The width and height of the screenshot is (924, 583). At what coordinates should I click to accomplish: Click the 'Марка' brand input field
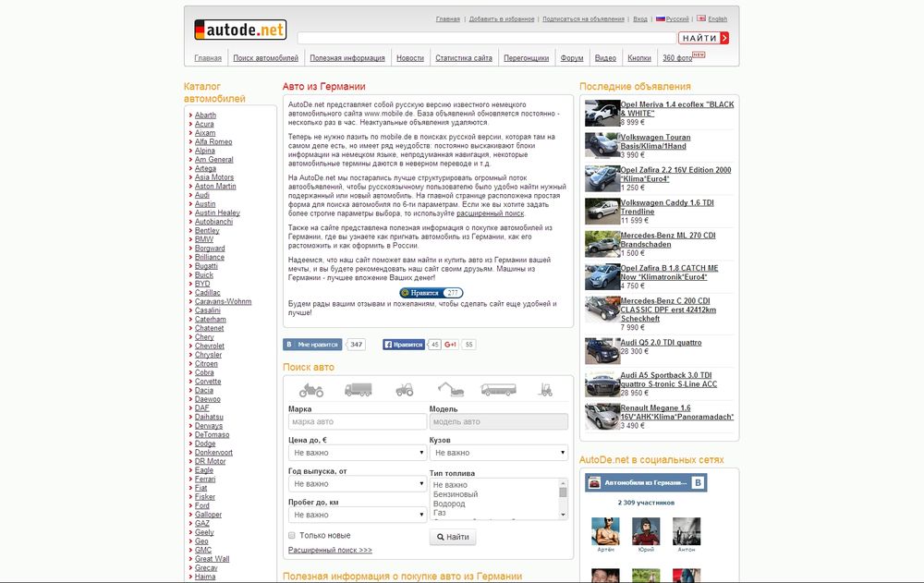pos(357,422)
